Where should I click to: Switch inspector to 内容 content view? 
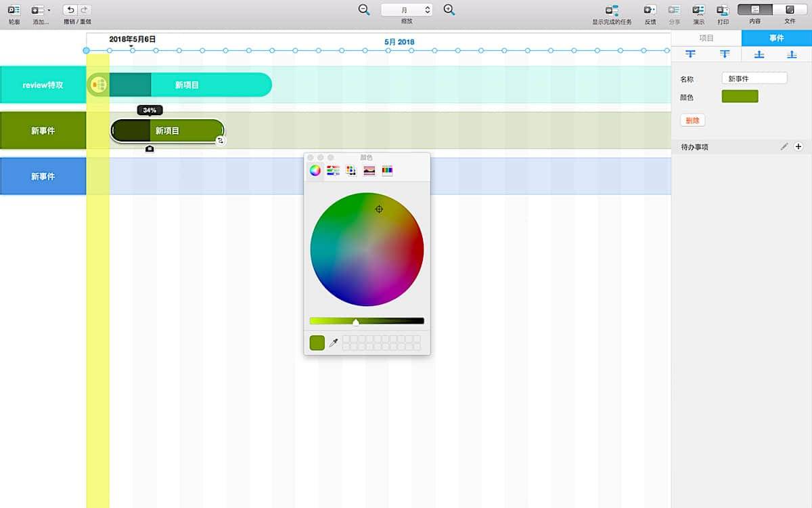pos(755,10)
